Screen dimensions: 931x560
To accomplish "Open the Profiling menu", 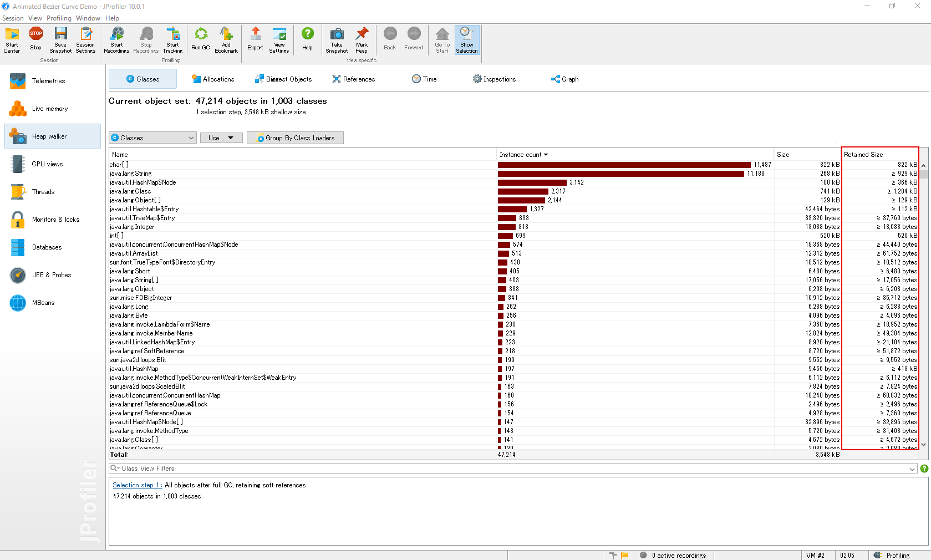I will [59, 18].
